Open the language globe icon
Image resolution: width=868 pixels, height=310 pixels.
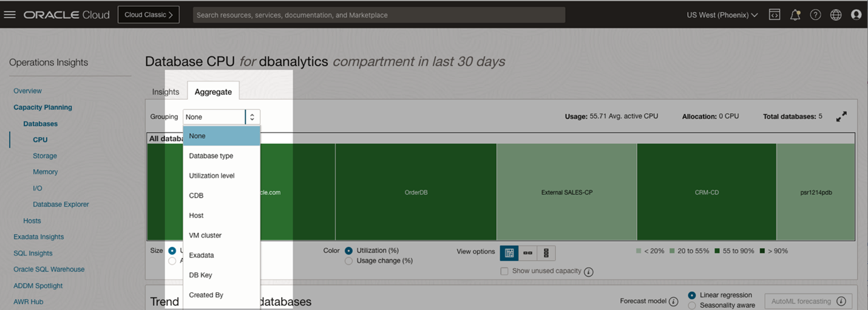(836, 15)
